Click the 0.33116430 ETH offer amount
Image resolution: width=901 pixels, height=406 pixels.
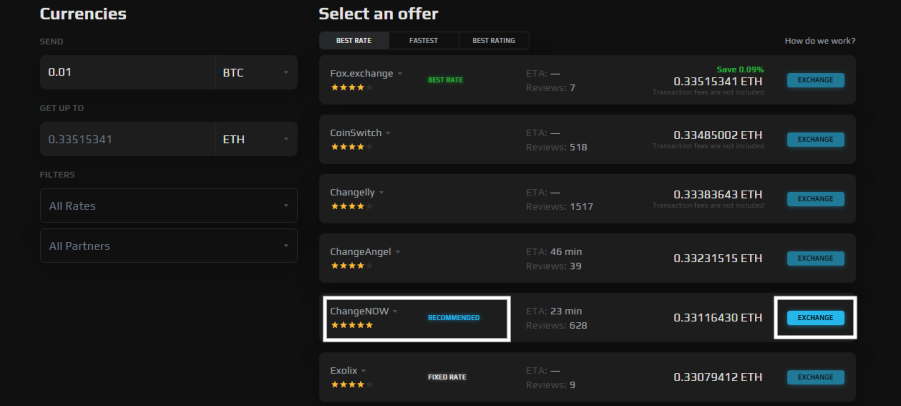click(718, 318)
